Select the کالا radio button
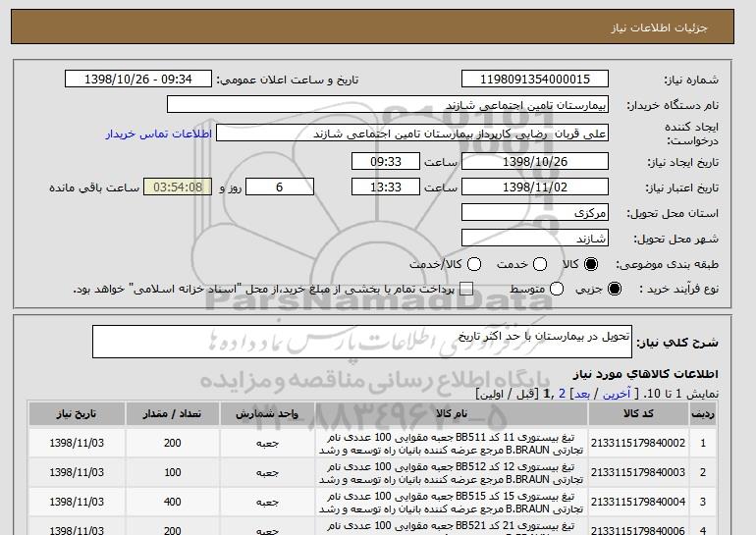Image resolution: width=756 pixels, height=535 pixels. (x=591, y=264)
